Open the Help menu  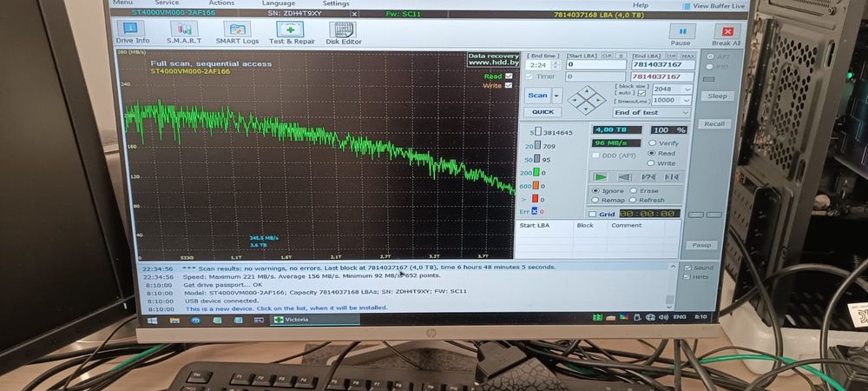pyautogui.click(x=640, y=5)
